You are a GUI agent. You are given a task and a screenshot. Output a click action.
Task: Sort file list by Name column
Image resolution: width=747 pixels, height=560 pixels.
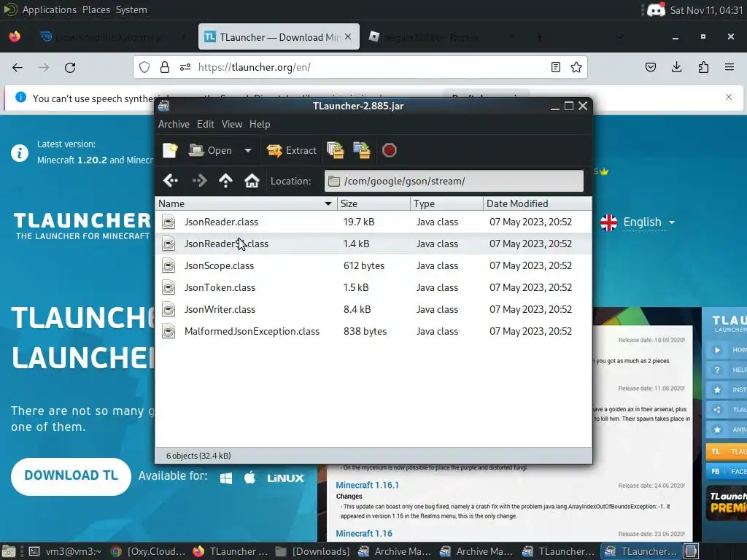[x=246, y=203]
